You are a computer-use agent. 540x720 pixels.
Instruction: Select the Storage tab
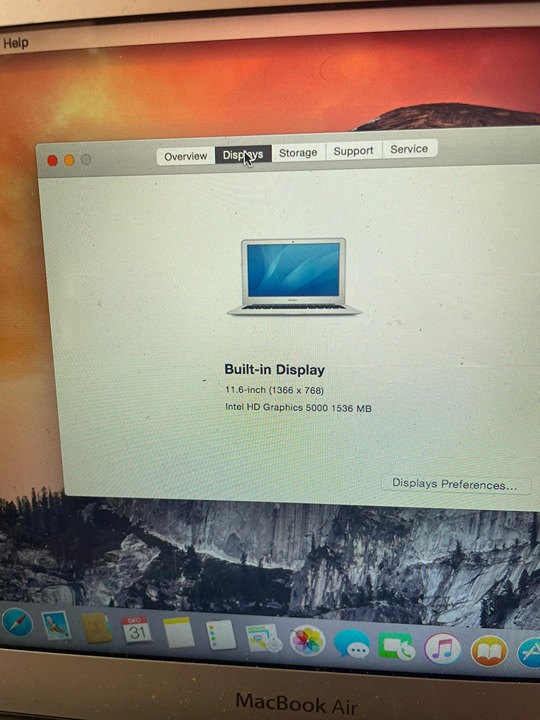coord(298,152)
